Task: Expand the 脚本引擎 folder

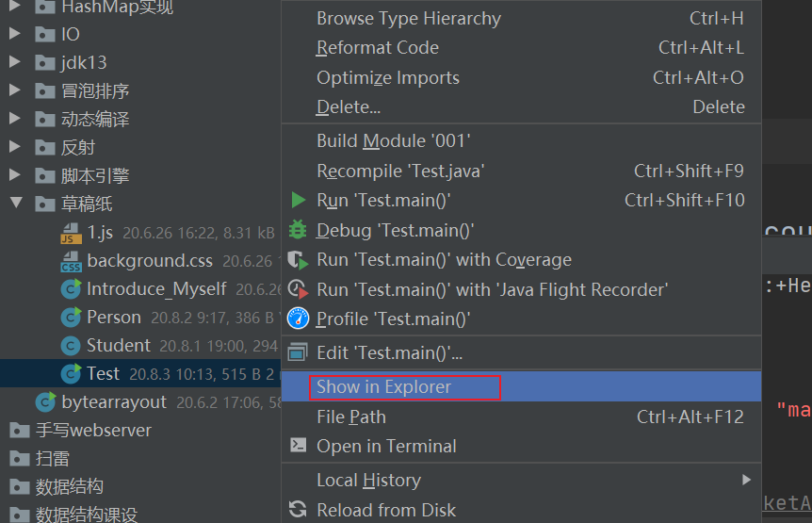Action: coord(15,175)
